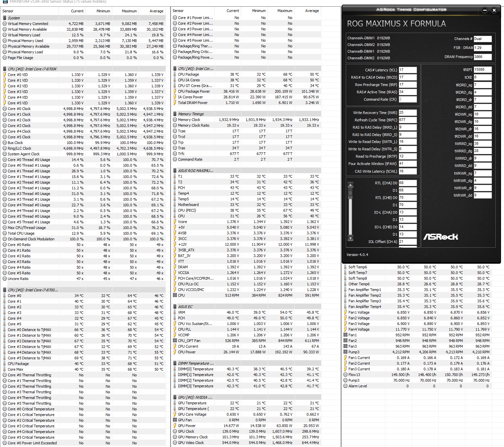Click the Average header above the Power Limit rows
The height and width of the screenshot is (447, 504).
click(x=312, y=11)
